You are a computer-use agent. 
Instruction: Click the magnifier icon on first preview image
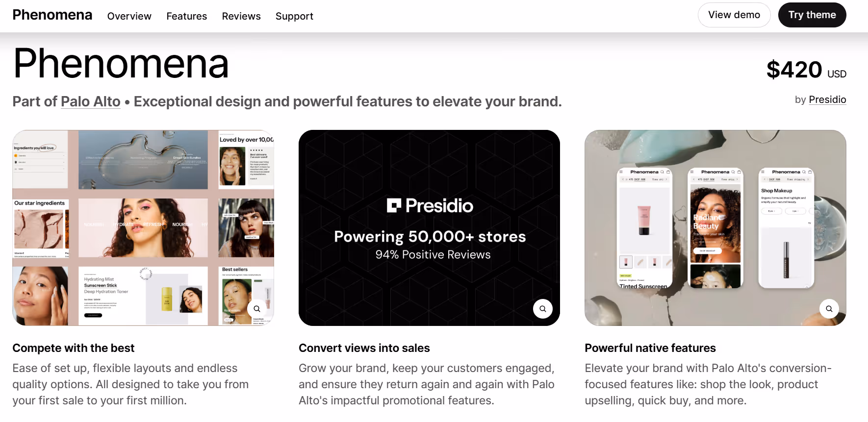point(256,309)
